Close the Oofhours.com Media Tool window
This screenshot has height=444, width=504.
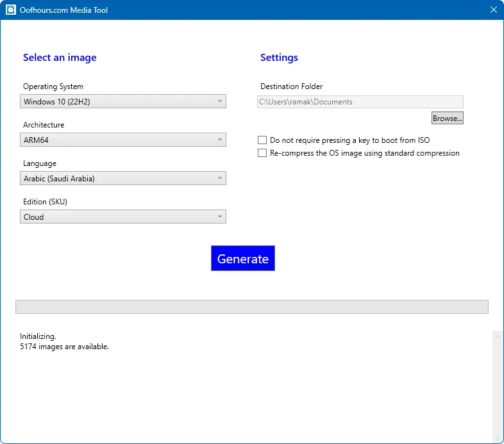tap(493, 10)
